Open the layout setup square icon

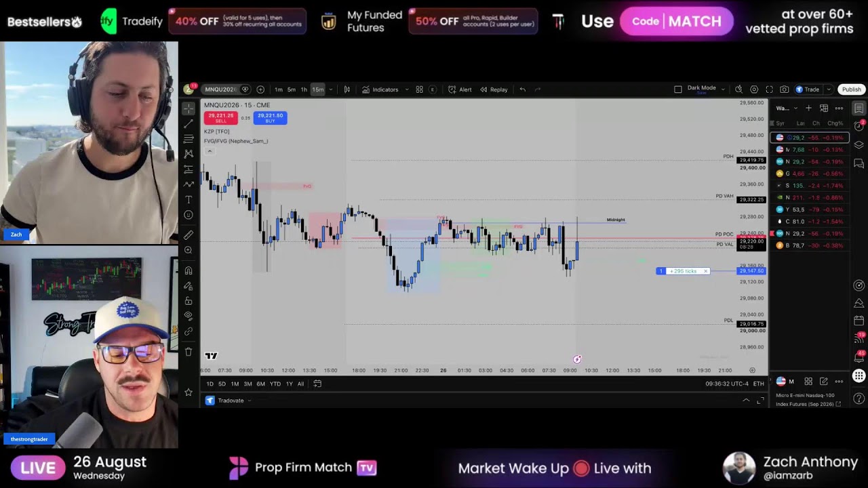677,89
